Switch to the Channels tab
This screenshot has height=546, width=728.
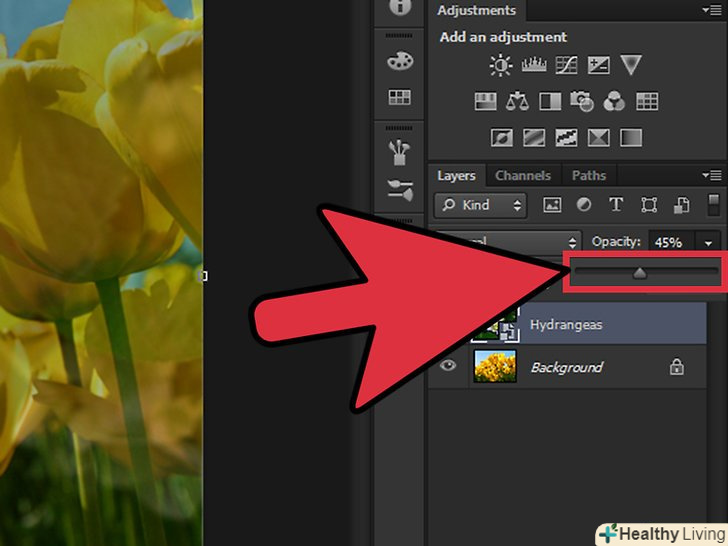(x=523, y=176)
